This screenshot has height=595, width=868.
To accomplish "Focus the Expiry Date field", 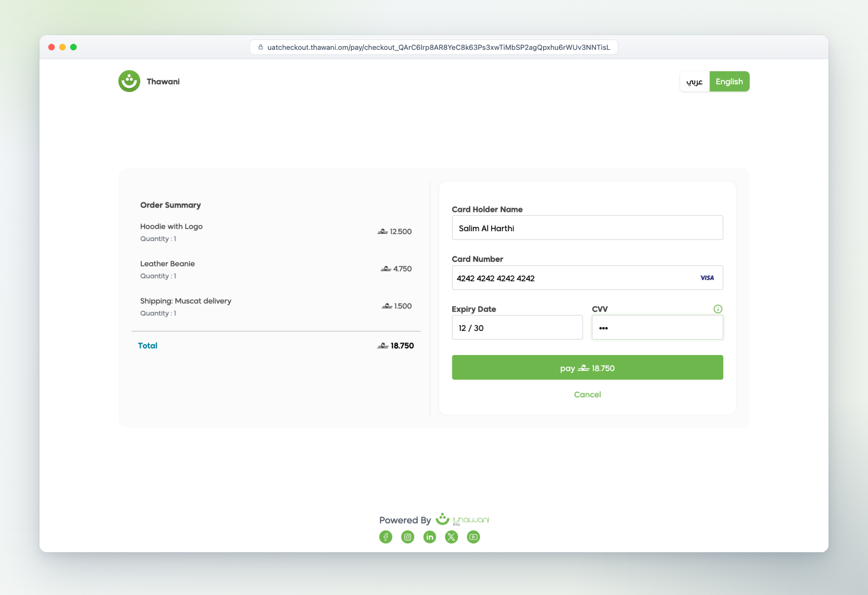I will 517,328.
